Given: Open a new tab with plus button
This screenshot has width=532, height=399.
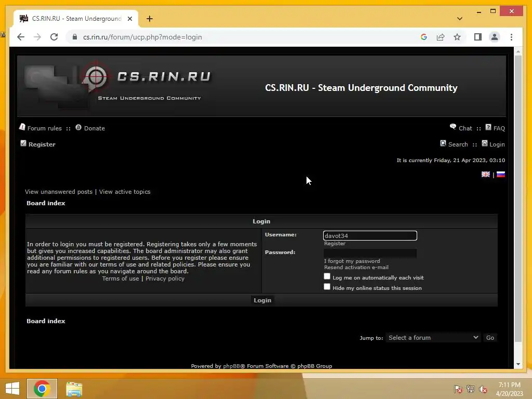Looking at the screenshot, I should tap(150, 19).
